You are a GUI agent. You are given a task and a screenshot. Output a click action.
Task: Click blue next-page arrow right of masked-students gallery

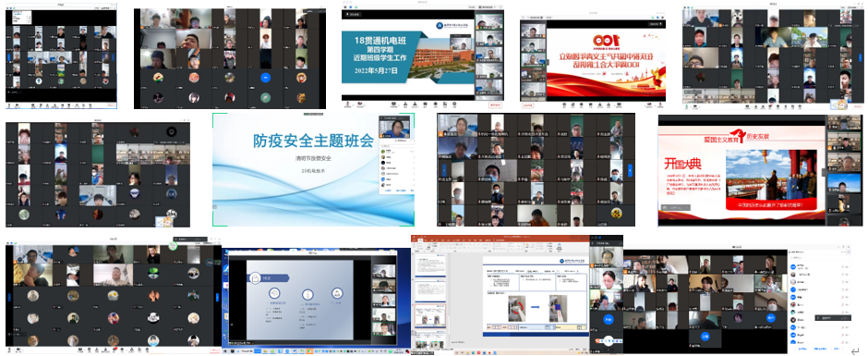(x=630, y=170)
